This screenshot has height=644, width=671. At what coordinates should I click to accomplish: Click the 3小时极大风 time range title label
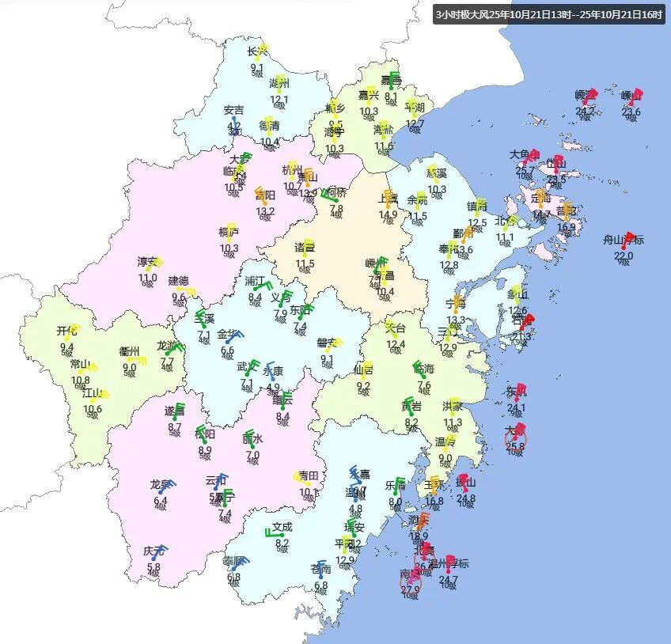point(549,14)
